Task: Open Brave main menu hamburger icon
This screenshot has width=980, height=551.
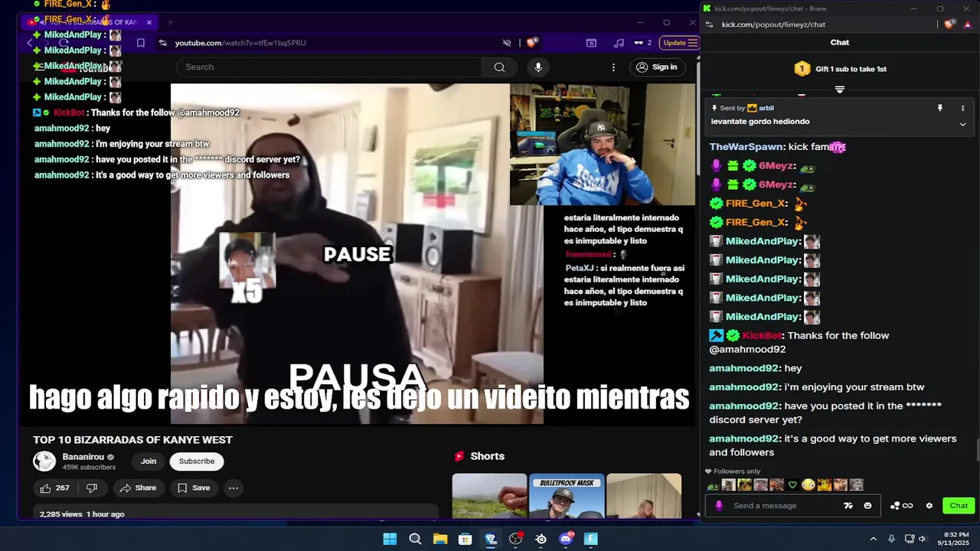Action: click(x=693, y=43)
